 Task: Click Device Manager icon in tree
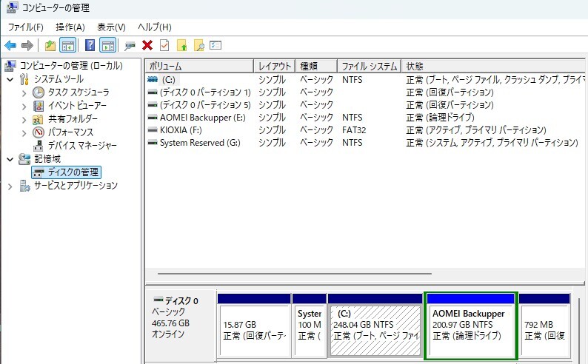(39, 146)
